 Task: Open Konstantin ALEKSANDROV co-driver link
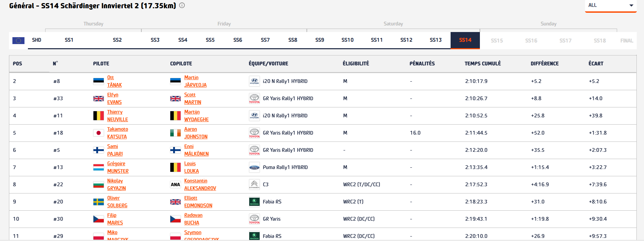click(200, 185)
